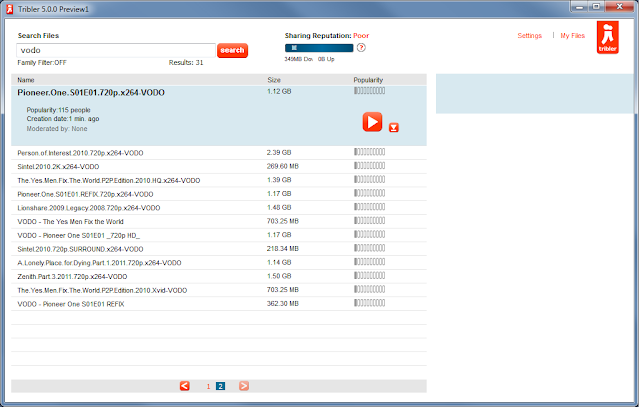Click the 362.30 MB size cell
Viewport: 640px width, 407px height.
pyautogui.click(x=282, y=303)
